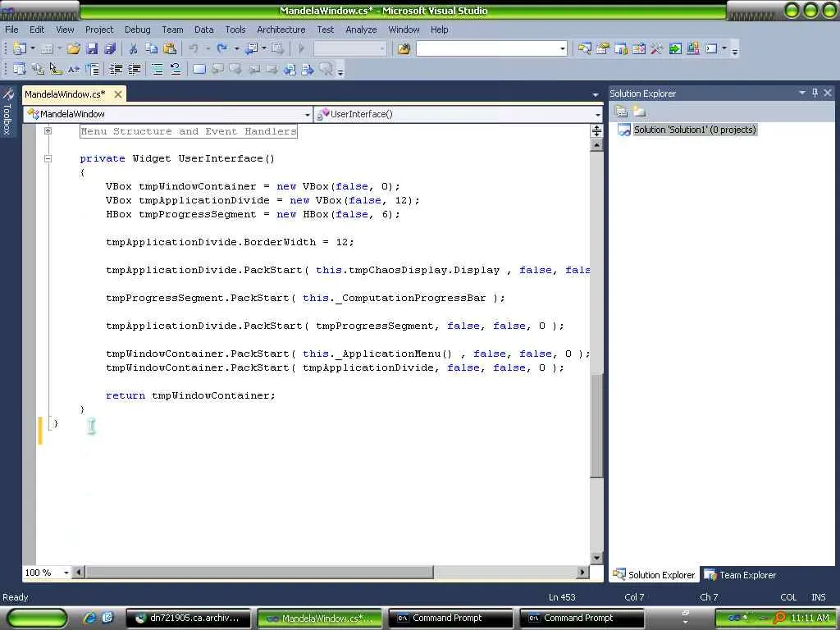
Task: Open the Tools menu
Action: pos(235,30)
